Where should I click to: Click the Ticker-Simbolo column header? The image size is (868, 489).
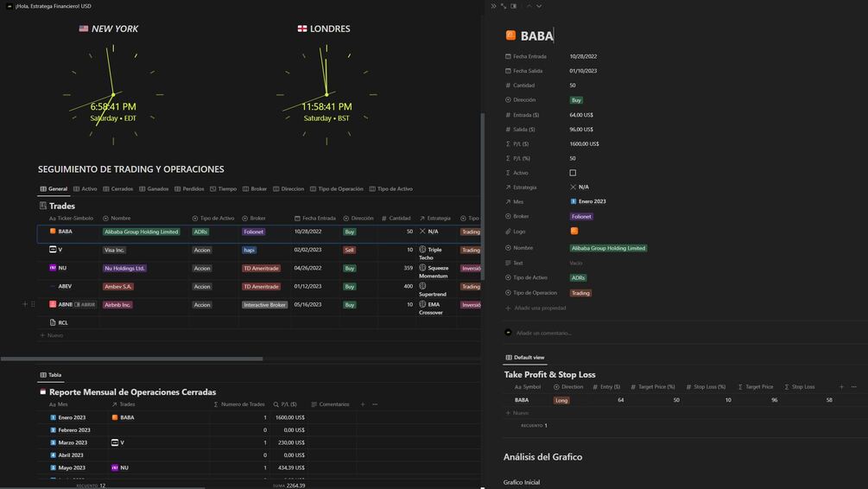coord(71,219)
